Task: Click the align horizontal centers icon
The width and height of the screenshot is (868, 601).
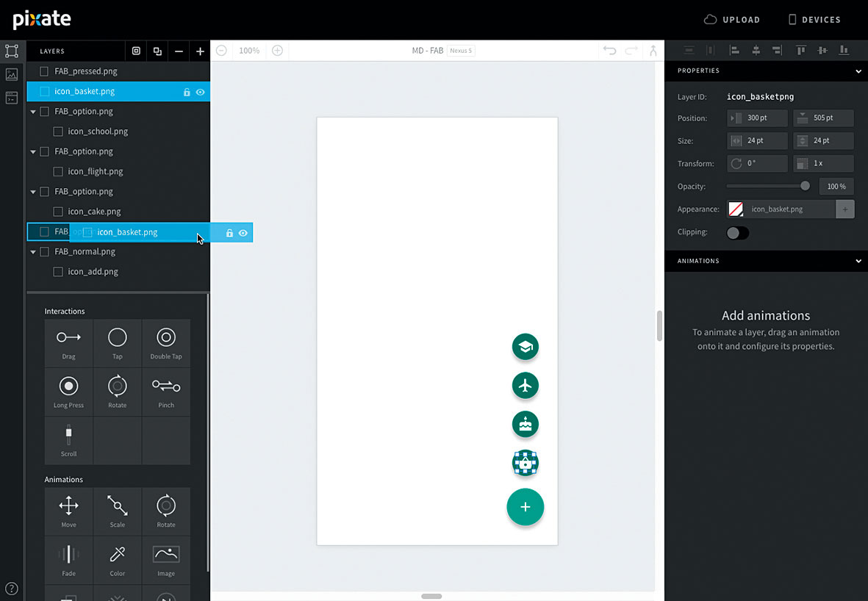Action: pos(756,51)
